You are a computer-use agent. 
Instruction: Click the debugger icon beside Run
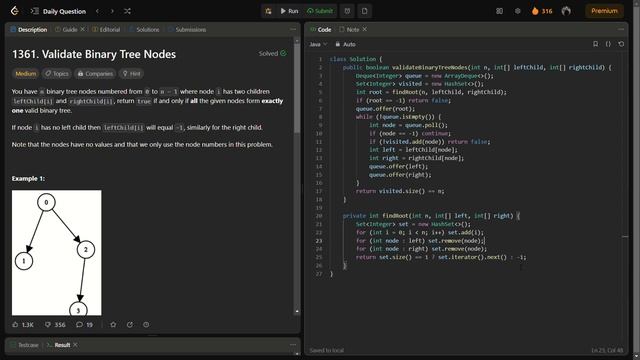point(268,11)
